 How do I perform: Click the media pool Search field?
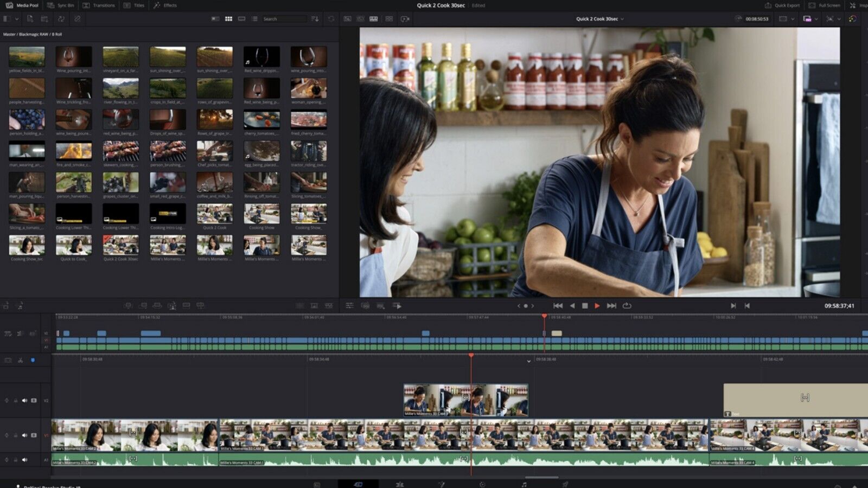[x=284, y=18]
